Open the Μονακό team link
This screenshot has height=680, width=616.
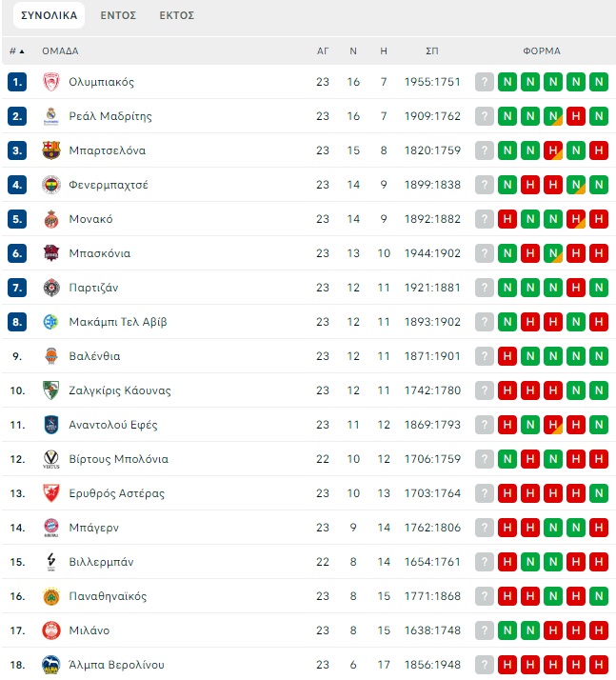[x=90, y=219]
